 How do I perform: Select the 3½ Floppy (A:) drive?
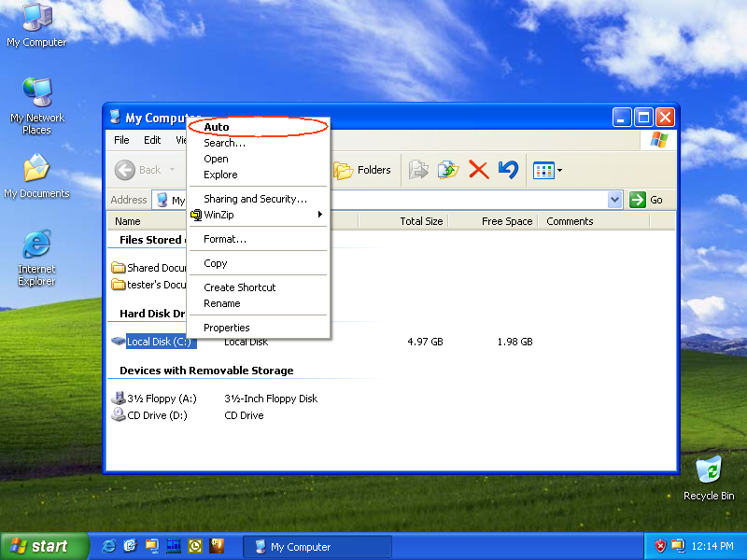[154, 399]
